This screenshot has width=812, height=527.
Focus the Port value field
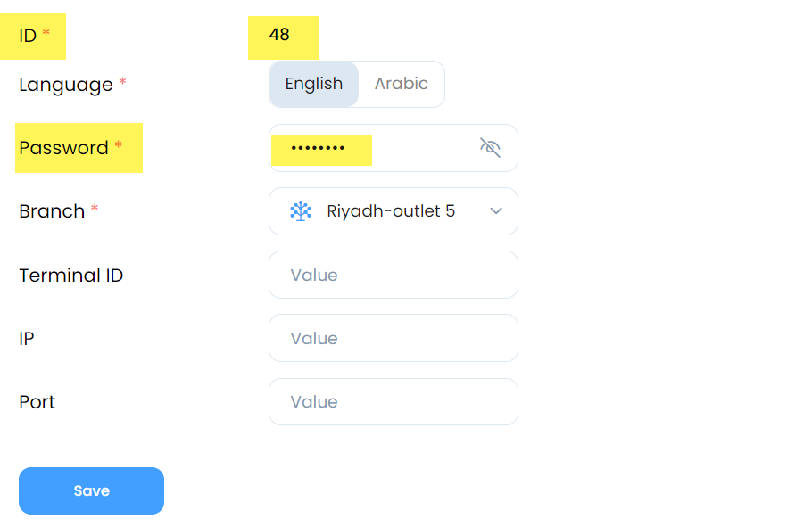tap(394, 402)
